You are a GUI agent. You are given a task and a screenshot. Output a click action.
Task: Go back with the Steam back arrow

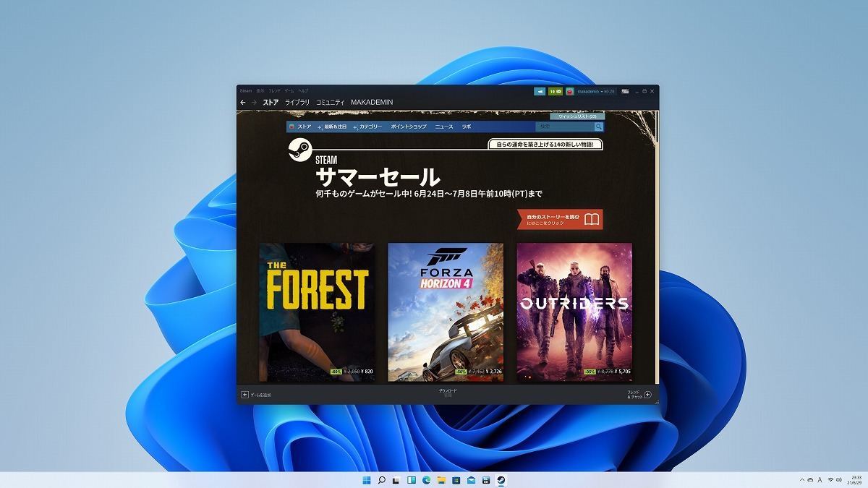tap(243, 103)
